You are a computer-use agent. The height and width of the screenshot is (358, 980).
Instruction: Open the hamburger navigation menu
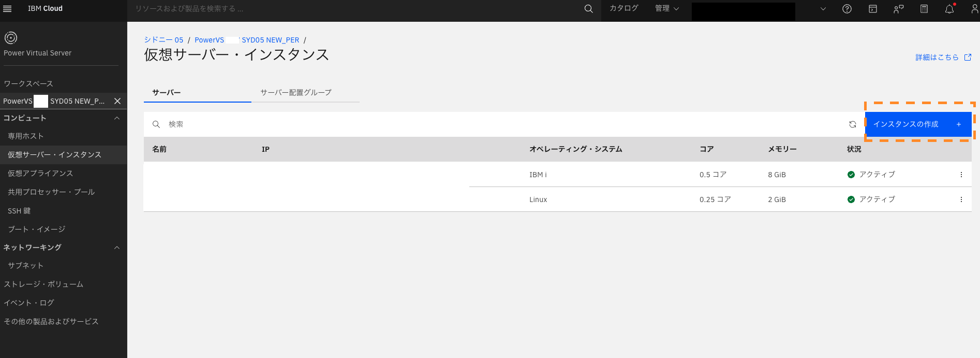pyautogui.click(x=7, y=9)
